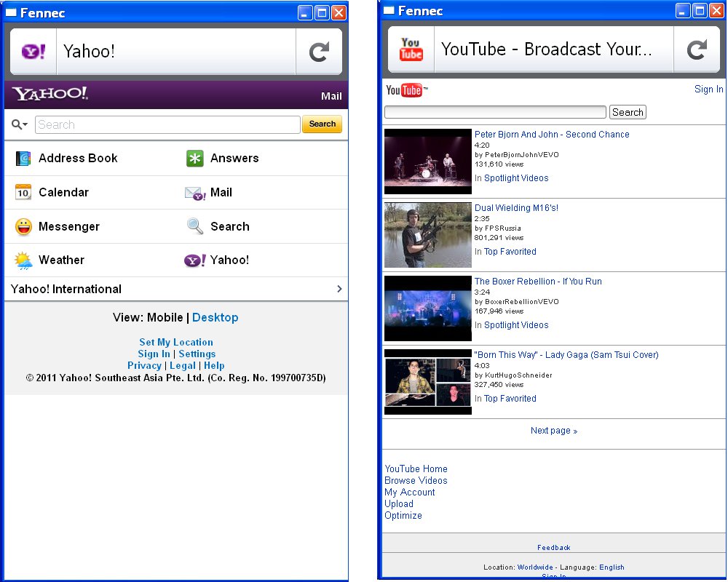Open Top Favorited link under Born This Way video

click(x=510, y=398)
